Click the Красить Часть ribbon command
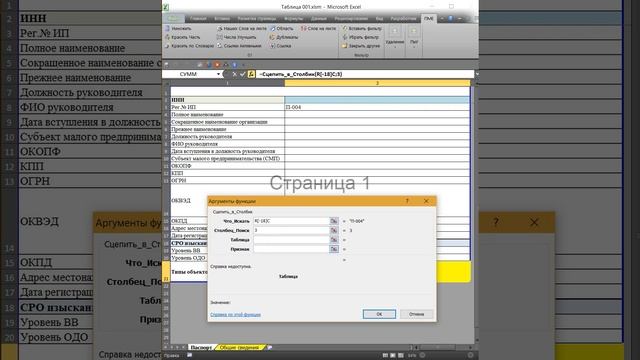The width and height of the screenshot is (640, 360). click(x=182, y=37)
